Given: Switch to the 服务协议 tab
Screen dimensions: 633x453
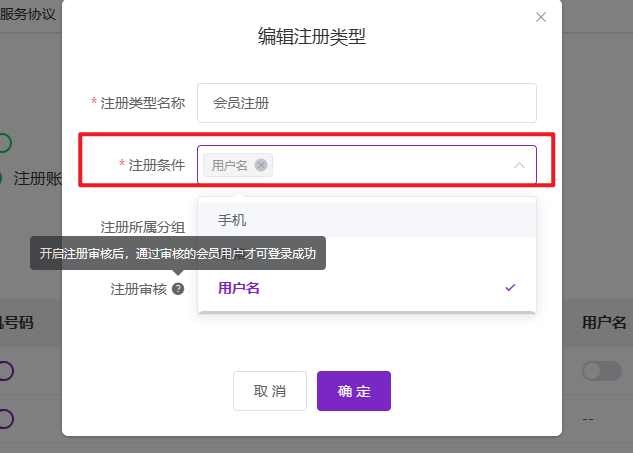Looking at the screenshot, I should pyautogui.click(x=27, y=16).
